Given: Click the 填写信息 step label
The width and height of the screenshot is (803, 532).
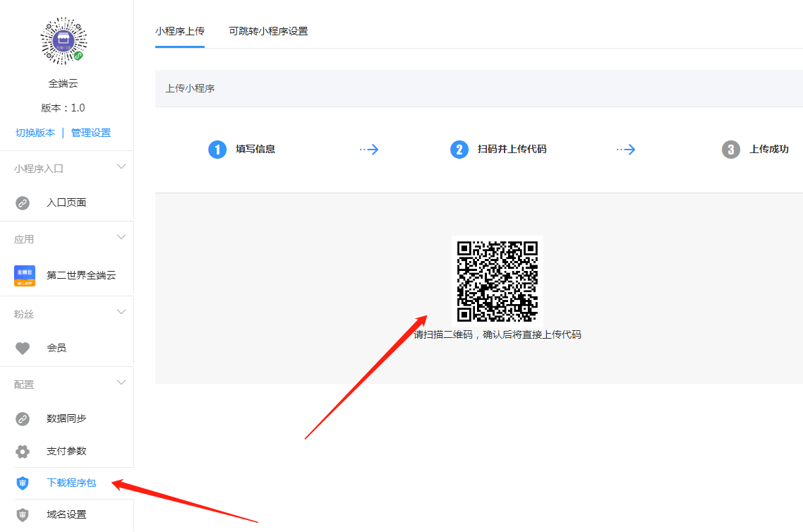Looking at the screenshot, I should (255, 149).
